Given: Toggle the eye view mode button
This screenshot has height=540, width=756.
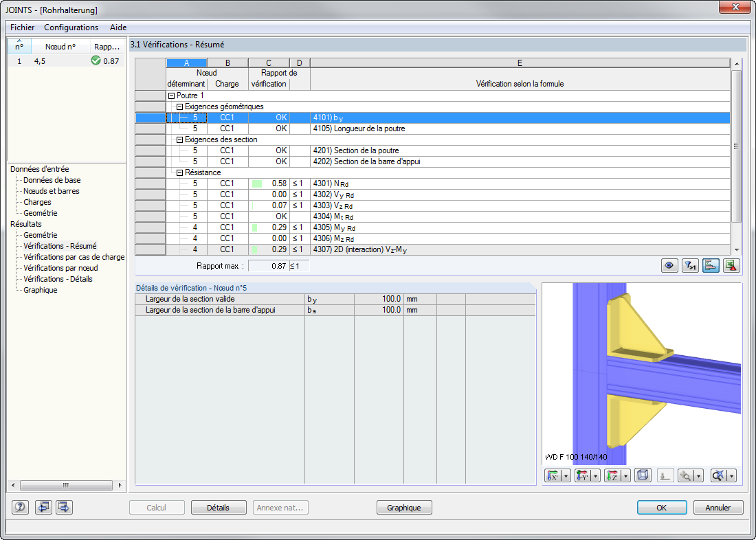Looking at the screenshot, I should tap(669, 266).
